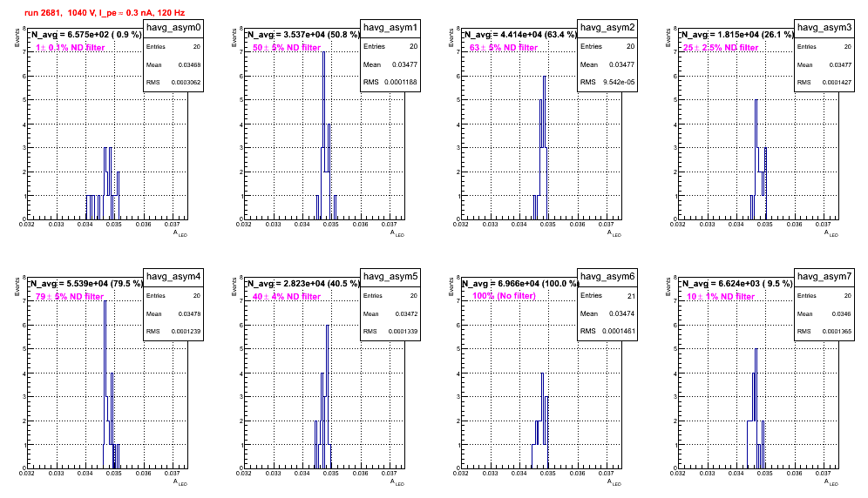Click the Events y-axis title of havg_asym5
This screenshot has height=498, width=868.
234,286
